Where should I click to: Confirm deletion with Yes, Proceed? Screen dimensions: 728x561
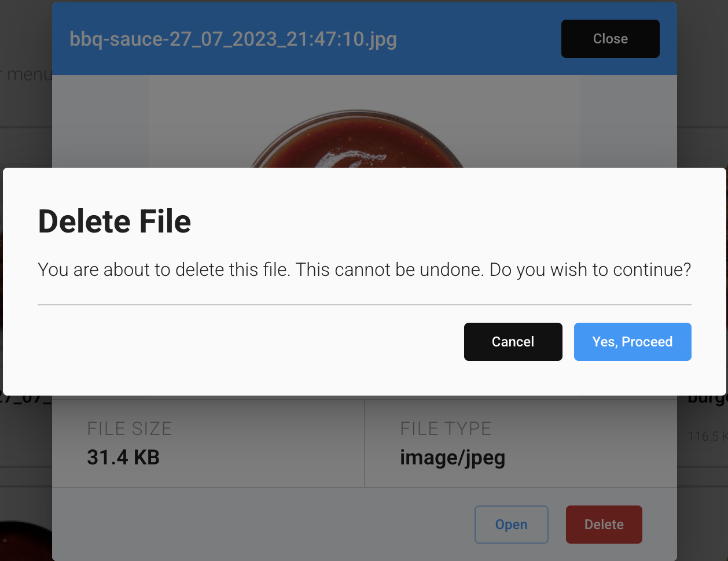point(633,342)
